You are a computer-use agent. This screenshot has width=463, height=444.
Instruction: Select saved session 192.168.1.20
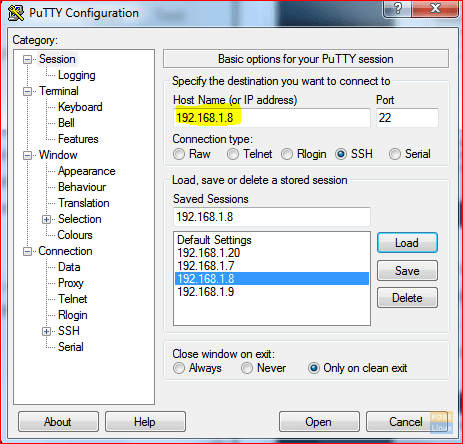272,253
